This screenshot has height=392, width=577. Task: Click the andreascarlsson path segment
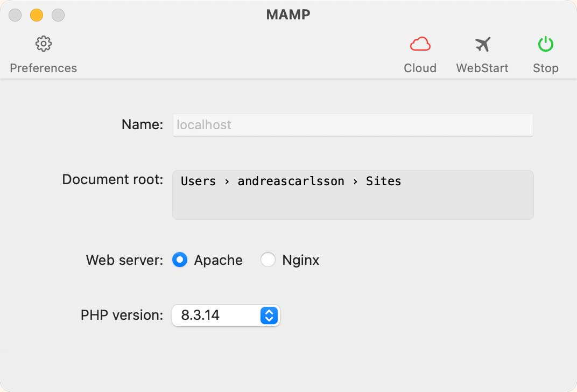click(291, 181)
